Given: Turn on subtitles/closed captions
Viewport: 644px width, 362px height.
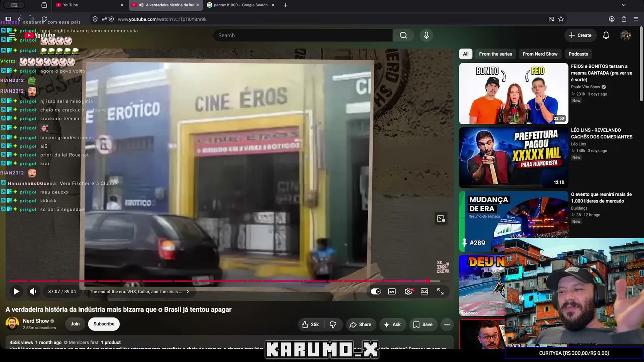Looking at the screenshot, I should (x=392, y=291).
